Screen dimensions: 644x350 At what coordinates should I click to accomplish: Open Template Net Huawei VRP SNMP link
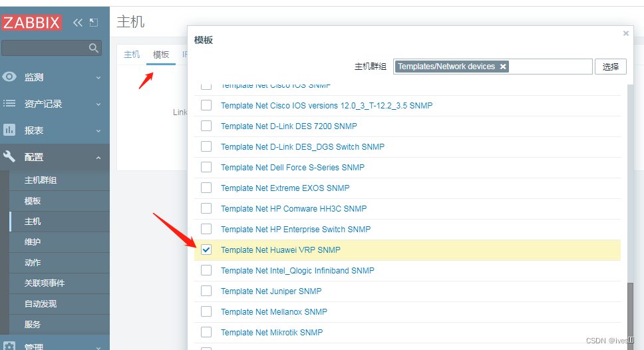[281, 250]
